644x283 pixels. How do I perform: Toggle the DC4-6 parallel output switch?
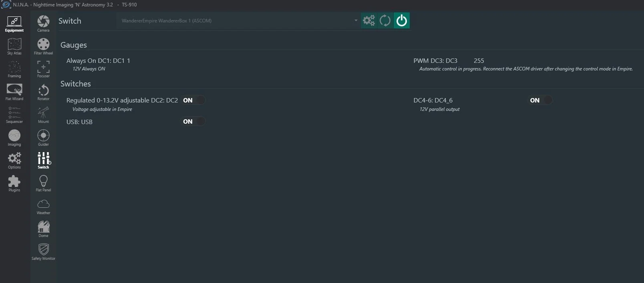pyautogui.click(x=541, y=100)
